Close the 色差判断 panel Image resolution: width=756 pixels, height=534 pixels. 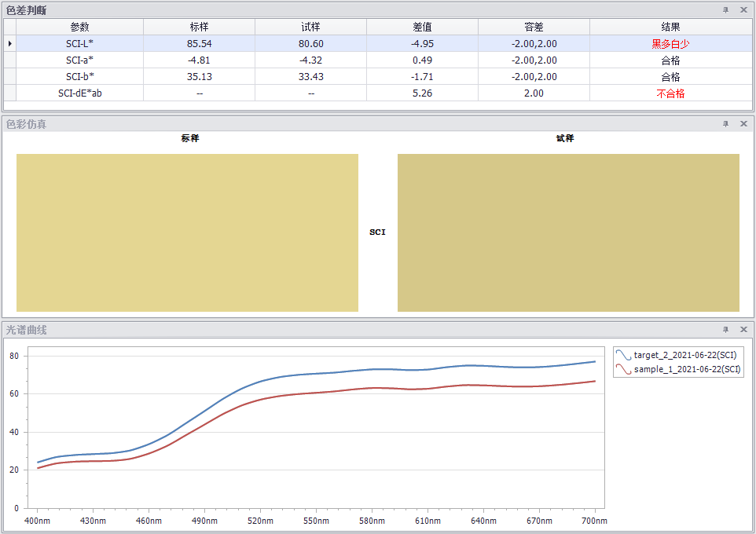point(743,10)
